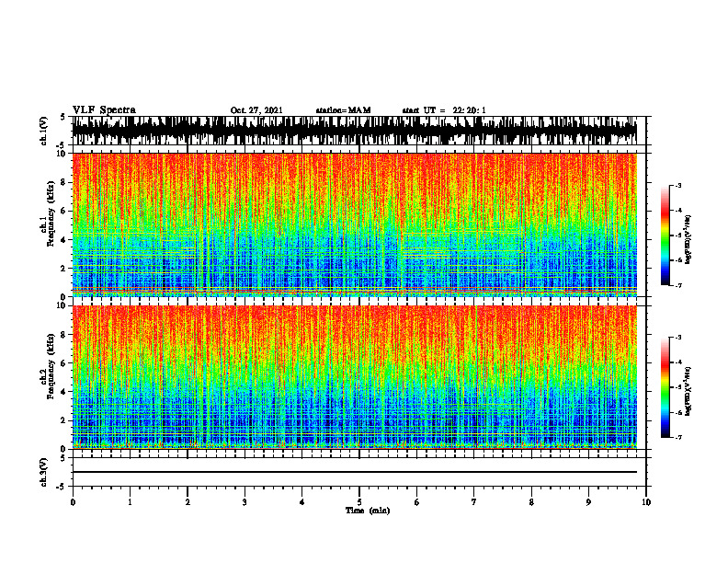This screenshot has height=563, width=728.
Task: Click the "5" tick on the Time axis
Action: coord(359,502)
